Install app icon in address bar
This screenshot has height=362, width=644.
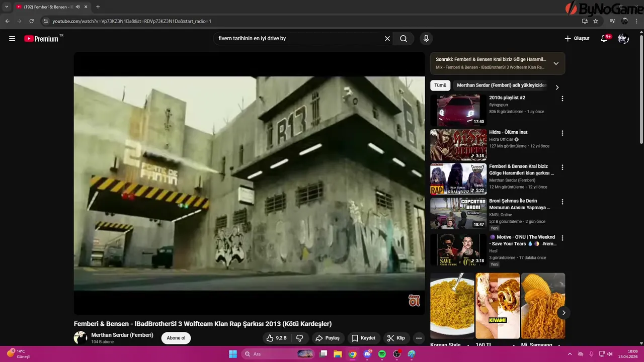[585, 21]
